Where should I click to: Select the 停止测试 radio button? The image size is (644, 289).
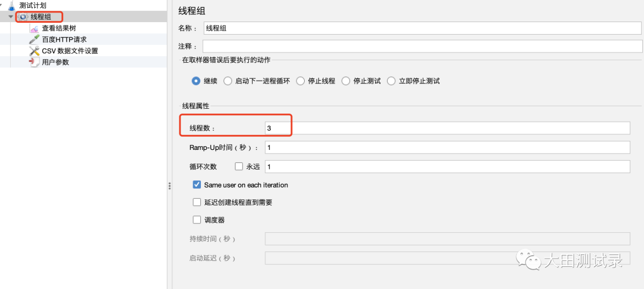(x=346, y=81)
